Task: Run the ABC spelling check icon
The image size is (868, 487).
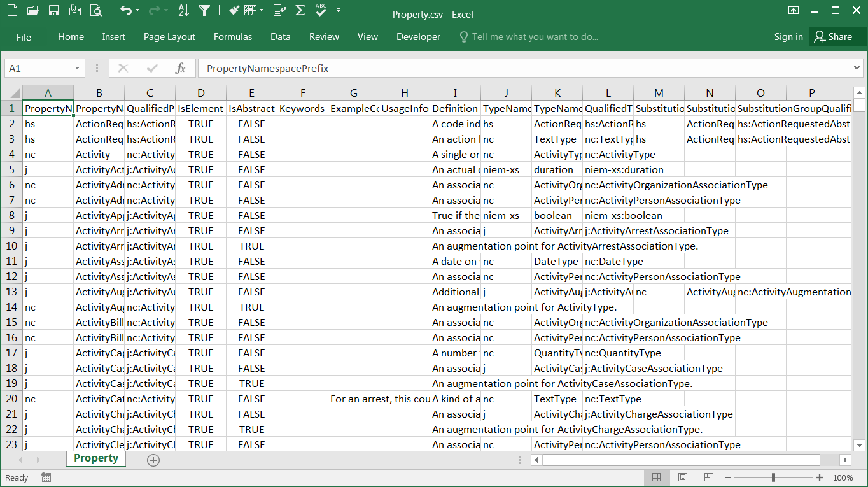Action: point(321,11)
